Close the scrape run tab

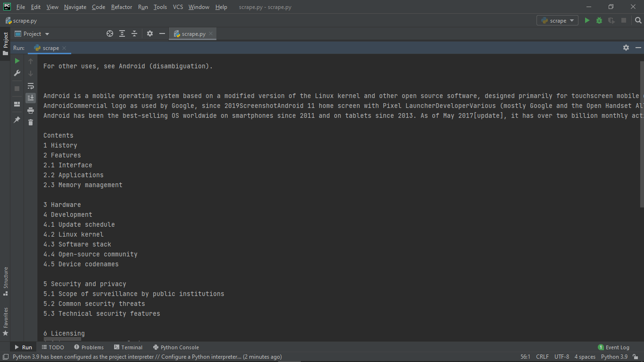point(64,48)
